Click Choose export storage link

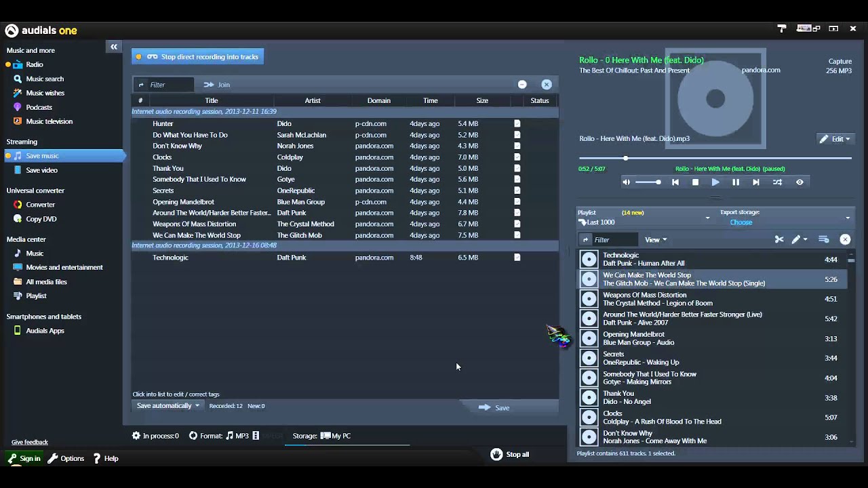click(x=741, y=222)
